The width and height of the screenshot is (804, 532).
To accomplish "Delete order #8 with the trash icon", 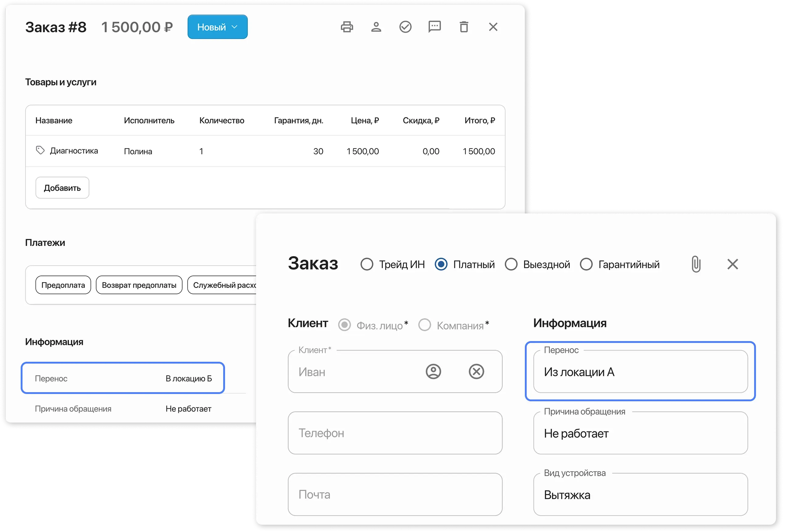I will [x=464, y=26].
